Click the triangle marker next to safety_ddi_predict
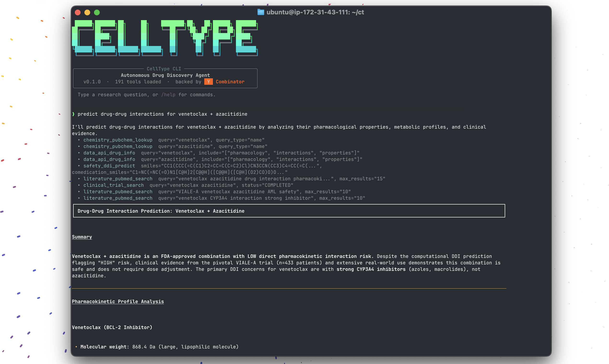The height and width of the screenshot is (364, 609). pos(79,166)
